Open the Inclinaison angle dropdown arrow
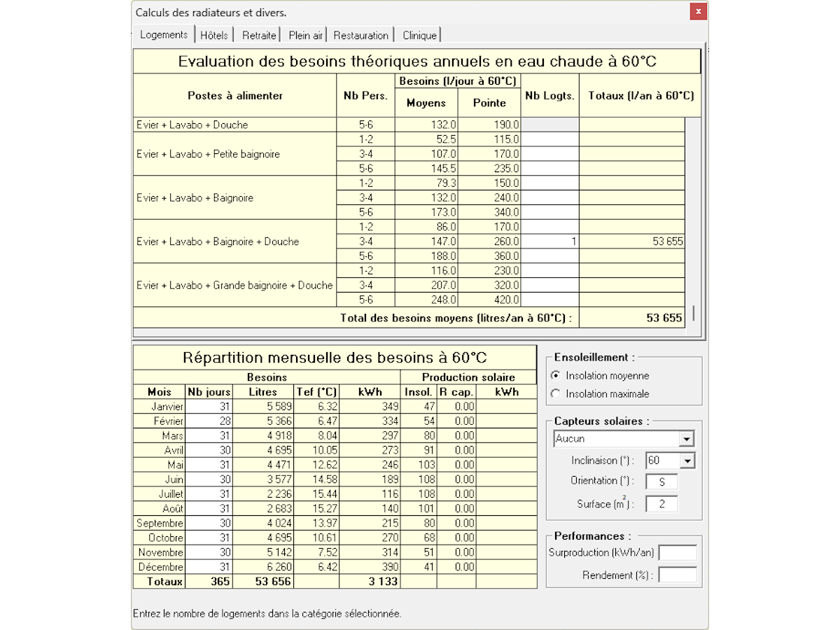Image resolution: width=840 pixels, height=630 pixels. point(687,461)
